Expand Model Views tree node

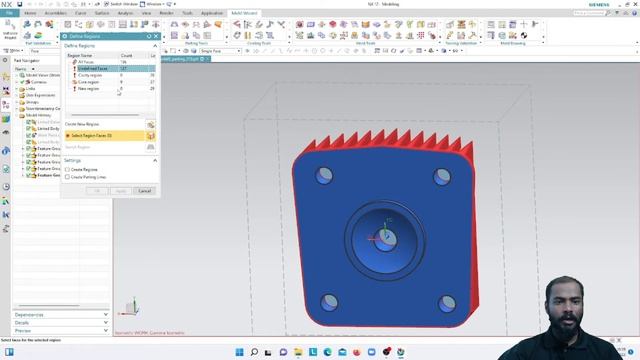tap(17, 76)
